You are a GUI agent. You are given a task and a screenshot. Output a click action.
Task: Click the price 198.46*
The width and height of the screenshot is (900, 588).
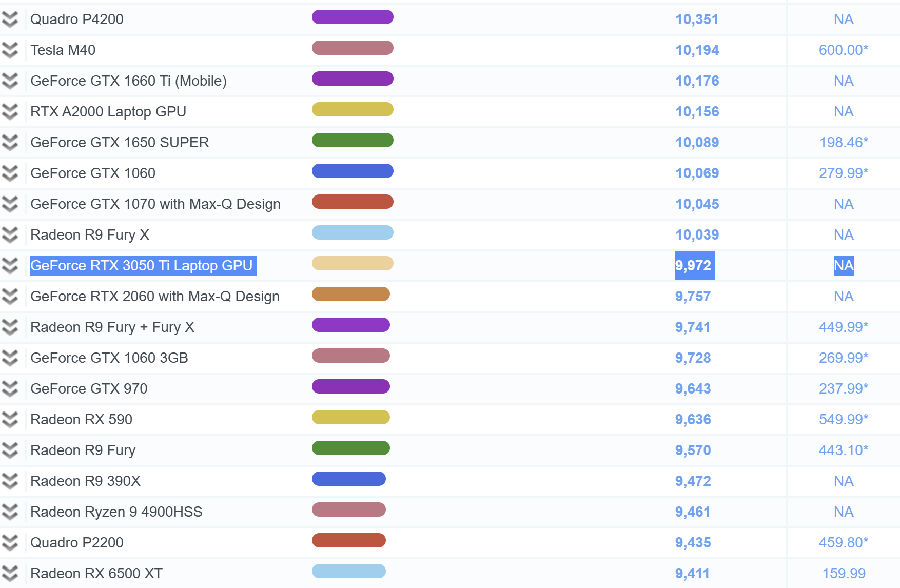click(844, 142)
